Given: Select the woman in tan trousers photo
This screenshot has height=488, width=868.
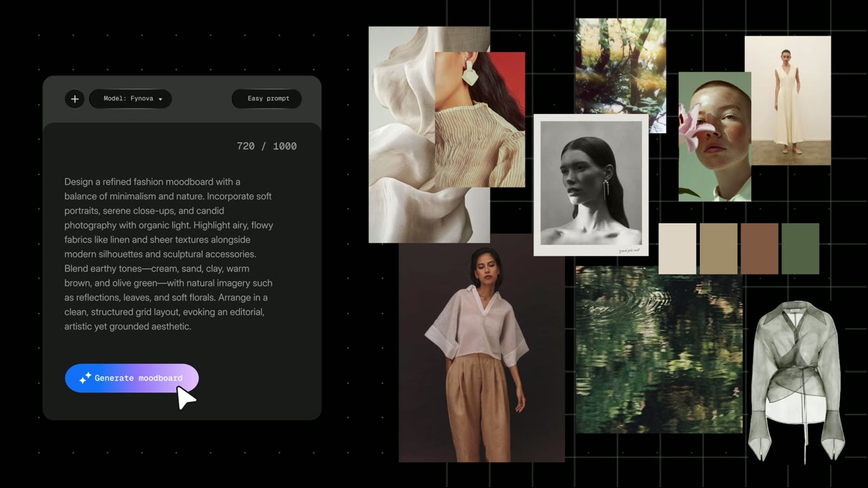Looking at the screenshot, I should pyautogui.click(x=481, y=348).
